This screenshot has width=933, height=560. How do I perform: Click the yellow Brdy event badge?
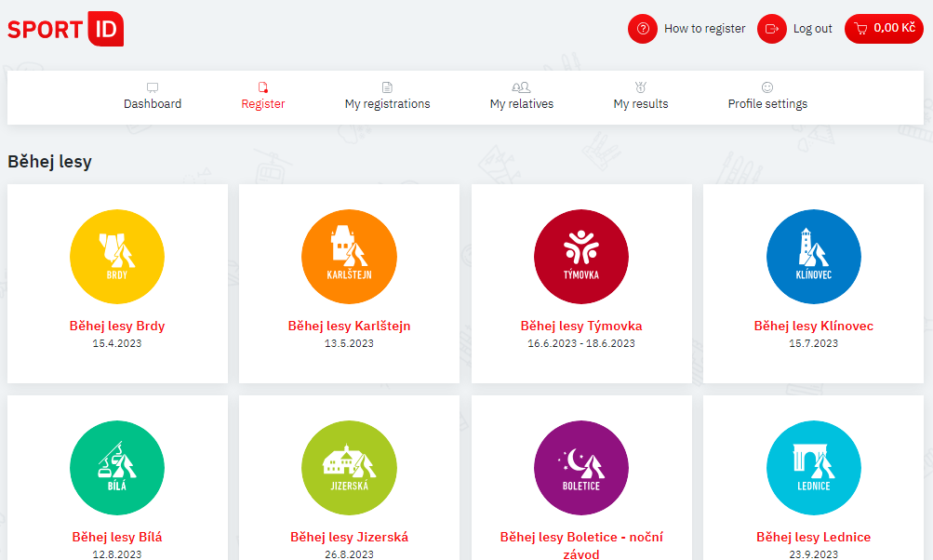[117, 257]
